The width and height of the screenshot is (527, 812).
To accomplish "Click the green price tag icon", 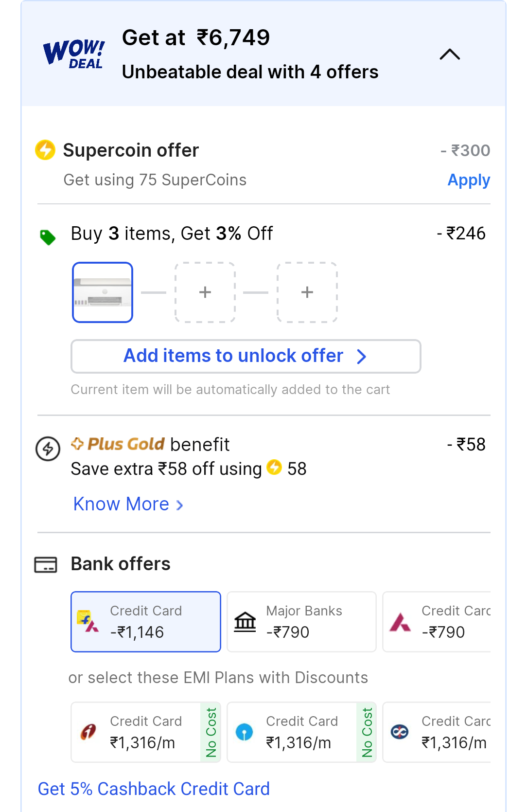I will tap(48, 237).
